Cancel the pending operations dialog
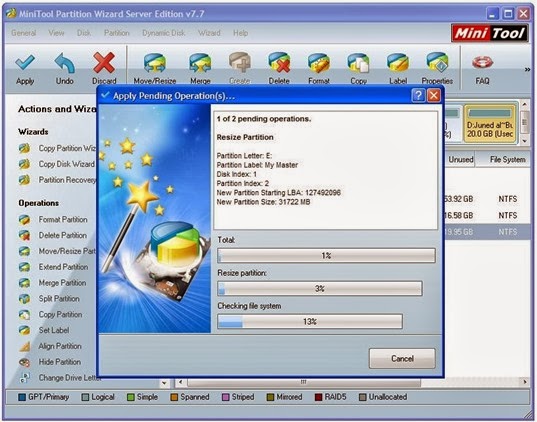 point(402,358)
